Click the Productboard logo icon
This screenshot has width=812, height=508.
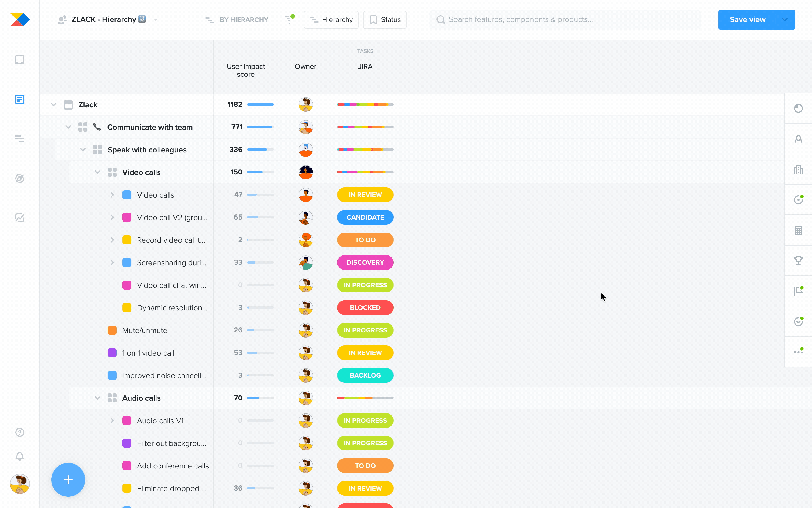[x=20, y=19]
